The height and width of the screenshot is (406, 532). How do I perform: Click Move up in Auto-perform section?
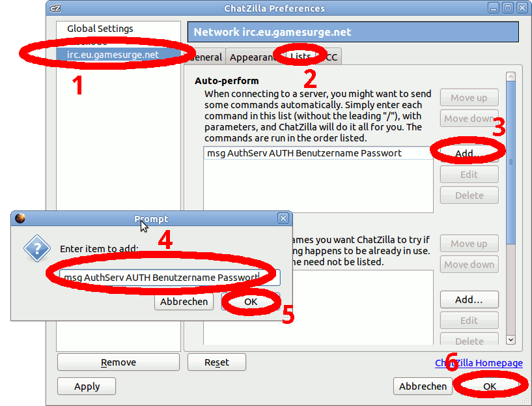coord(469,98)
